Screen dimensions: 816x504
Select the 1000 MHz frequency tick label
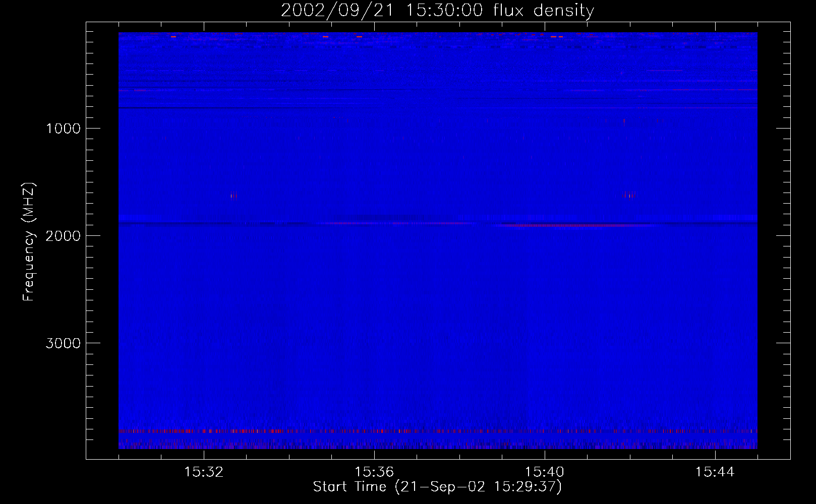[x=63, y=129]
